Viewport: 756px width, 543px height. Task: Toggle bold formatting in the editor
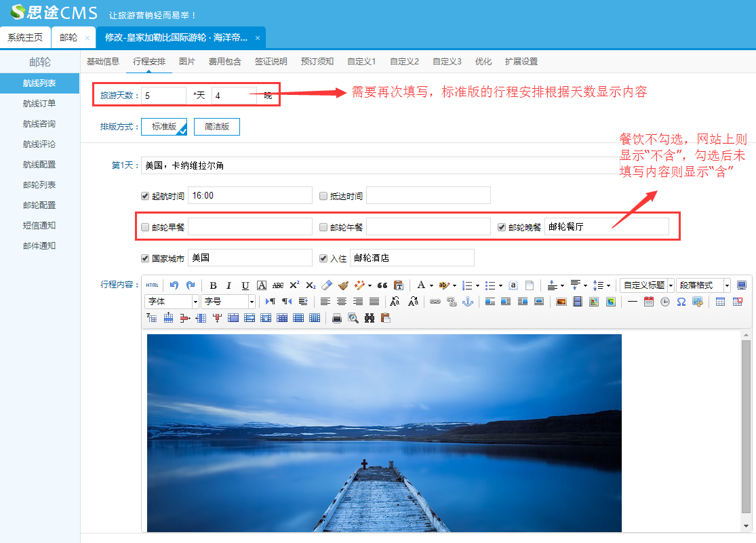[x=213, y=285]
